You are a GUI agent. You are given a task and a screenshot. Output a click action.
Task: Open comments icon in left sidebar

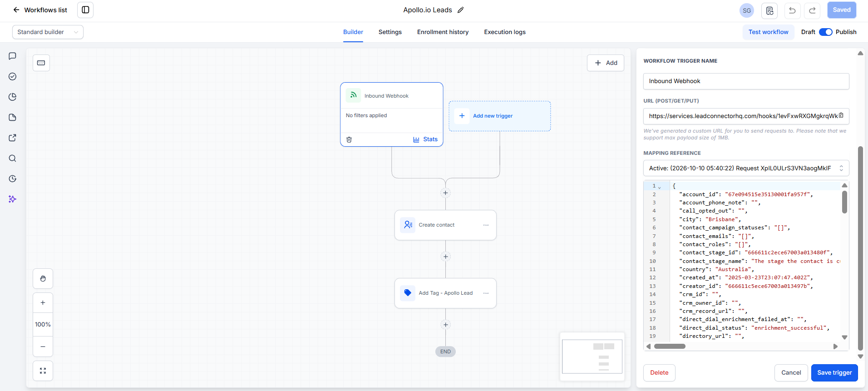tap(13, 56)
